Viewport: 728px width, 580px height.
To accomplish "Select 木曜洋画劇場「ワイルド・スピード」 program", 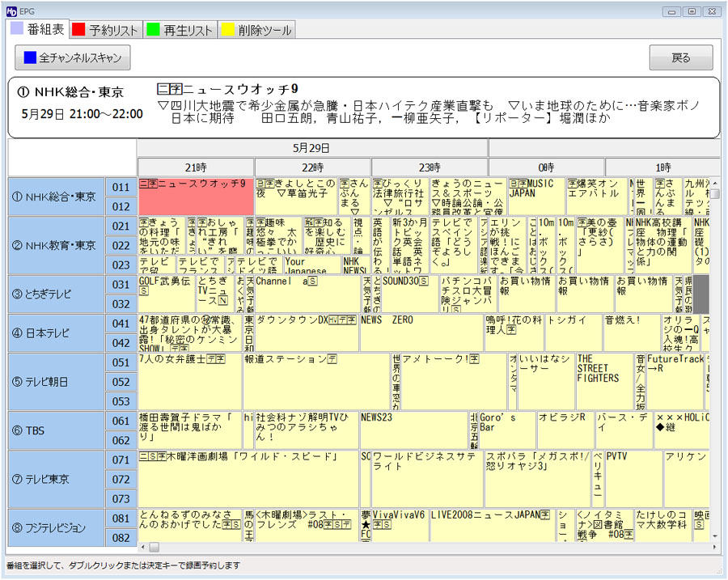I will (x=248, y=479).
